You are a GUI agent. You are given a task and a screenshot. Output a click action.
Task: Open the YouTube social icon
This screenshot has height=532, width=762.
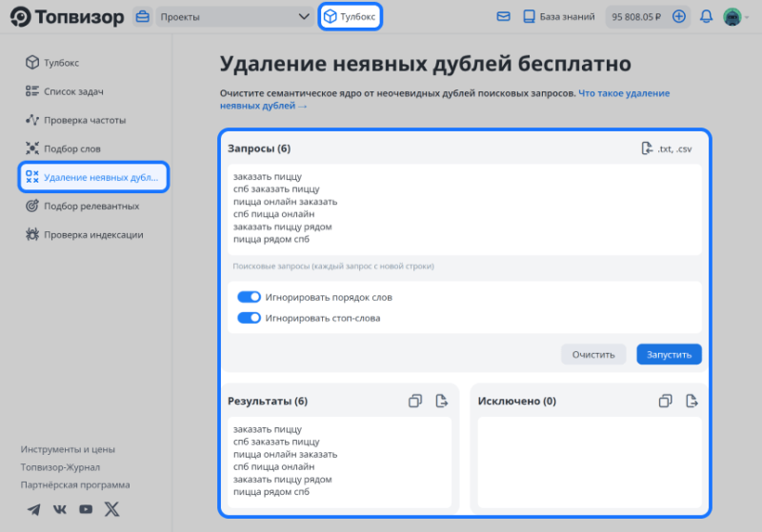coord(86,509)
